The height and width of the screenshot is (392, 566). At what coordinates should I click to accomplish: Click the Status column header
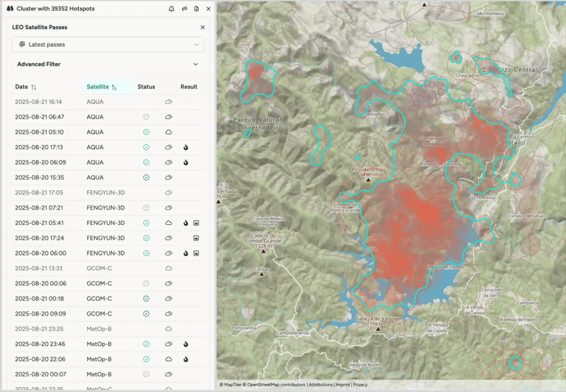(x=146, y=87)
